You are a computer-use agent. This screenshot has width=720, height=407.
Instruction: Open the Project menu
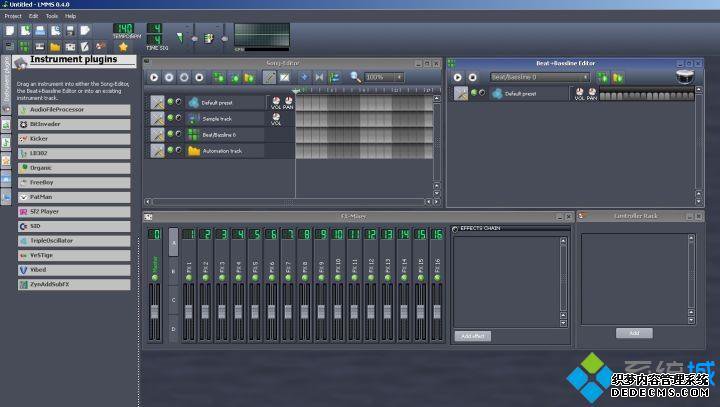pos(13,16)
